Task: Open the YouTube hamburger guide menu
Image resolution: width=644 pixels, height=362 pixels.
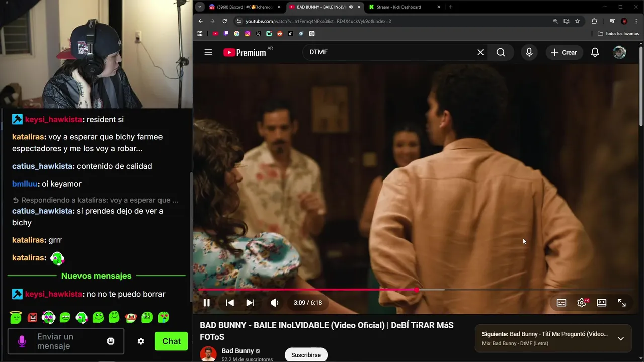Action: click(x=208, y=52)
